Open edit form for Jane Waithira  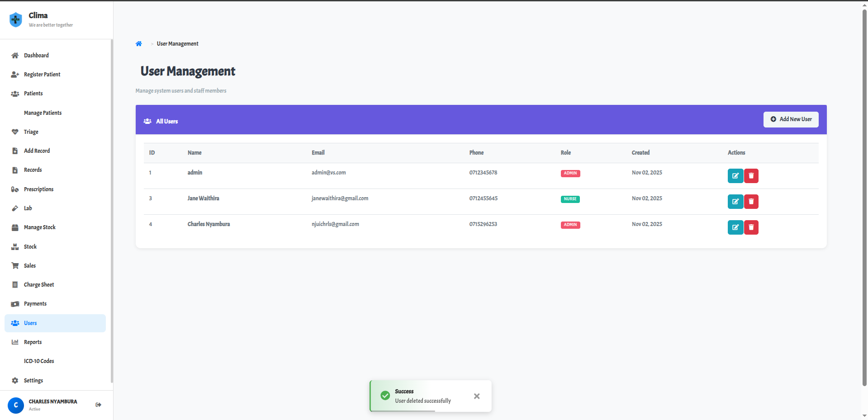coord(735,202)
